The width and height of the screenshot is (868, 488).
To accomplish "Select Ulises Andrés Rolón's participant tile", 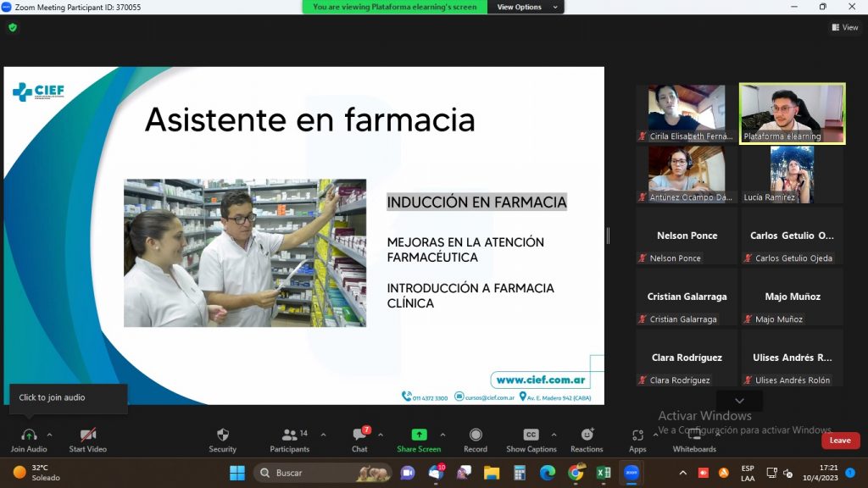I will pos(793,358).
